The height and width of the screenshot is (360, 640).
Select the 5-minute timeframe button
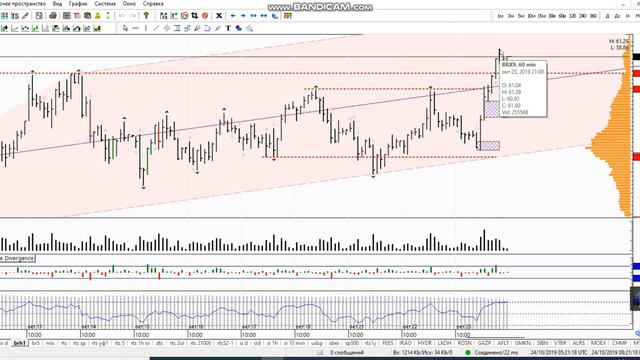pyautogui.click(x=521, y=16)
